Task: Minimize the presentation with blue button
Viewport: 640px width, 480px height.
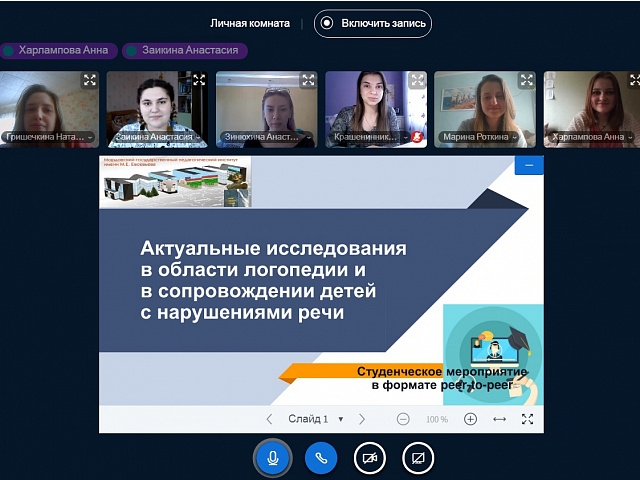Action: [x=528, y=164]
